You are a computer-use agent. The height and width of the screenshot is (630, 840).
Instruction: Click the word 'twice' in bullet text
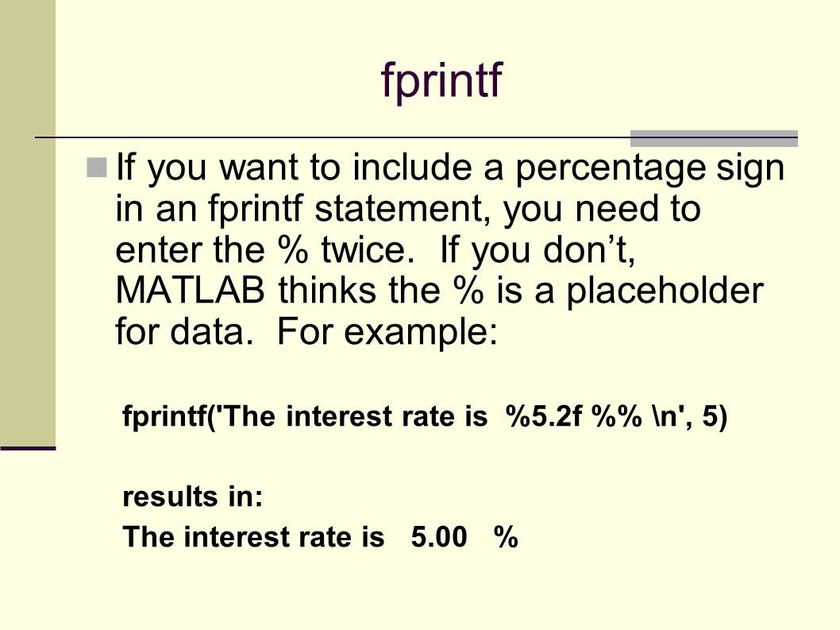(x=367, y=250)
